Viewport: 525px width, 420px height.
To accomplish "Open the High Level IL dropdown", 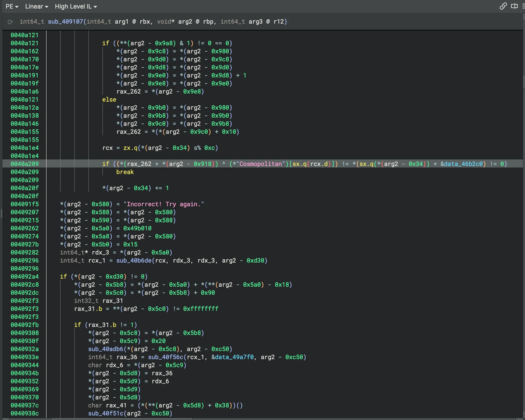I will [x=76, y=7].
